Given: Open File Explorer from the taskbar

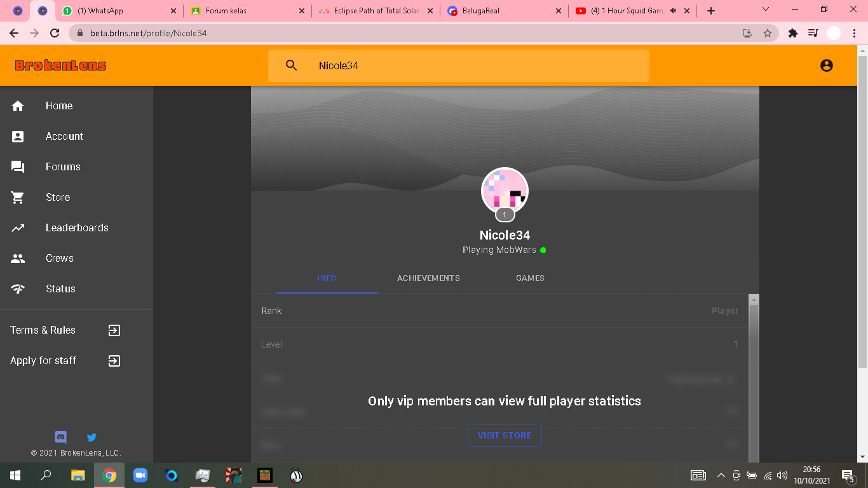Looking at the screenshot, I should tap(78, 475).
